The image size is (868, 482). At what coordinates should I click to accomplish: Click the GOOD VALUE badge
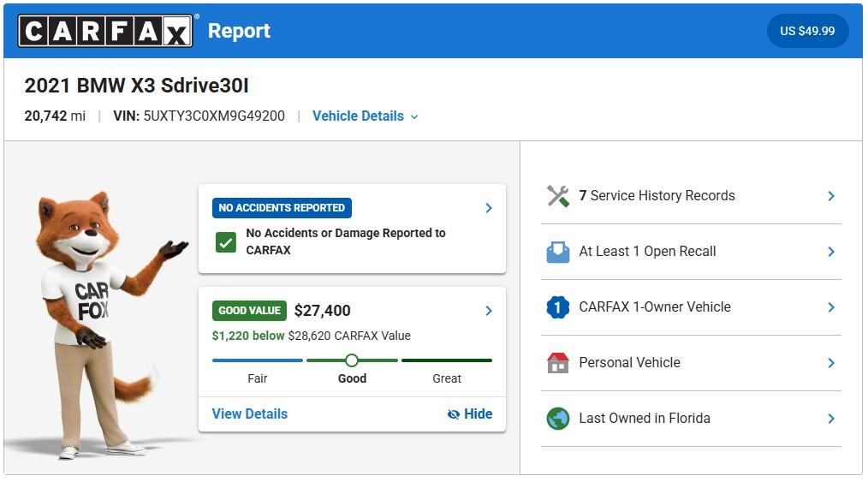[x=249, y=311]
